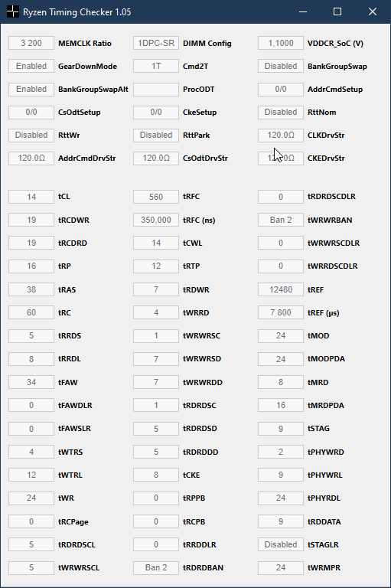Click the GearDownMode Enabled field
Image resolution: width=391 pixels, height=588 pixels.
31,66
